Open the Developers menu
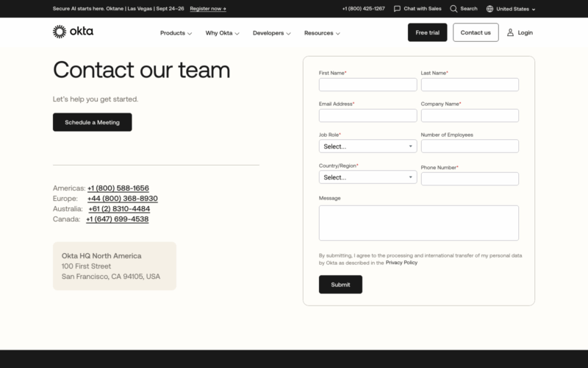This screenshot has height=368, width=588. (271, 33)
